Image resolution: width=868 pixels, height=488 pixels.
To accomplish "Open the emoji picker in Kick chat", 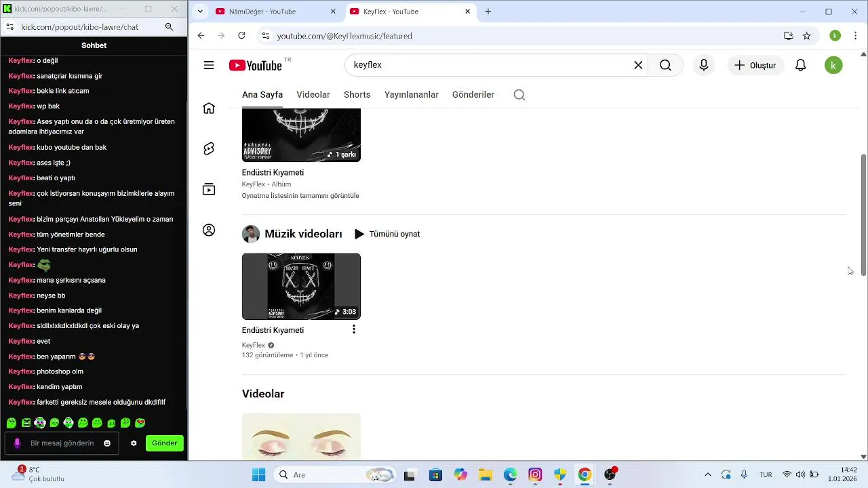I will 107,443.
